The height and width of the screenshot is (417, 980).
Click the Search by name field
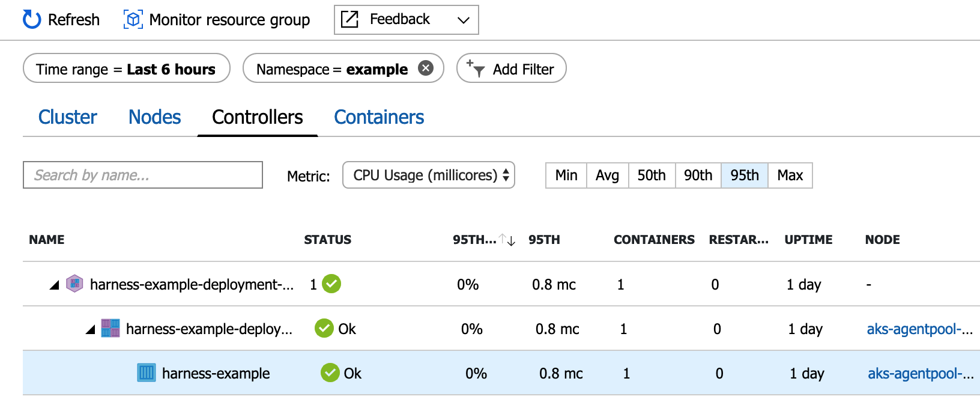click(143, 175)
